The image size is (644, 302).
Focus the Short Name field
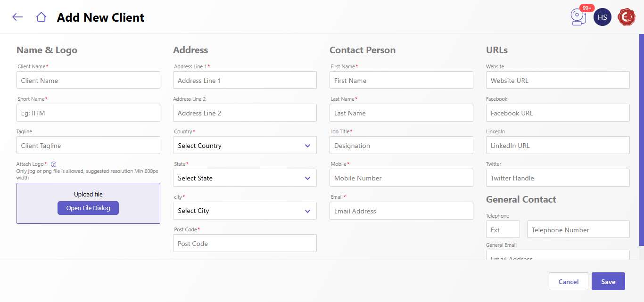click(88, 113)
